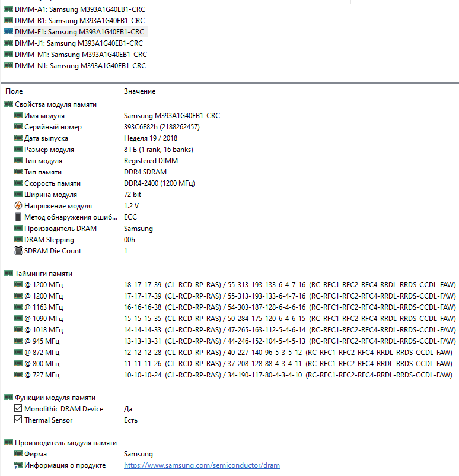
Task: Click the icon beside Дата выпуска
Action: pyautogui.click(x=18, y=138)
